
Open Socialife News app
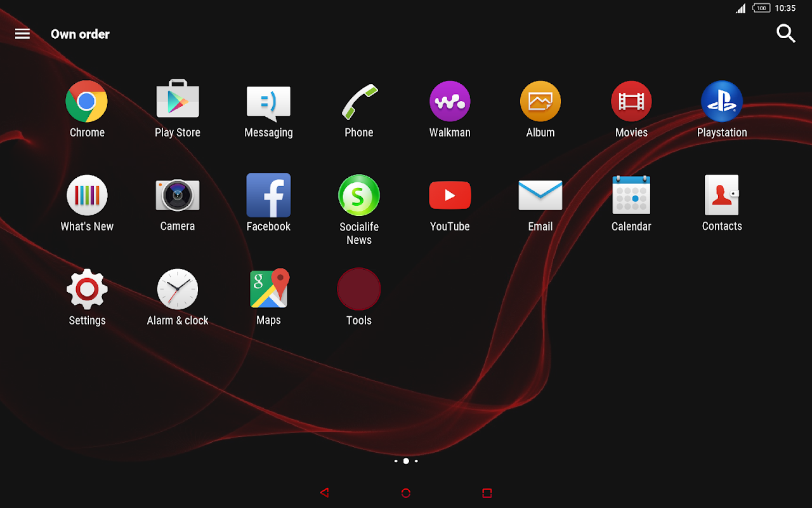[359, 195]
